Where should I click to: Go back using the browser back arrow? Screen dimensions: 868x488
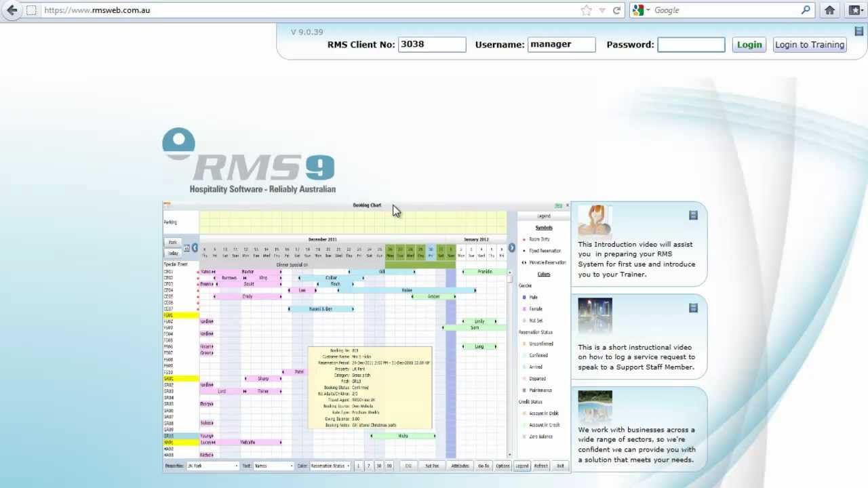[12, 10]
